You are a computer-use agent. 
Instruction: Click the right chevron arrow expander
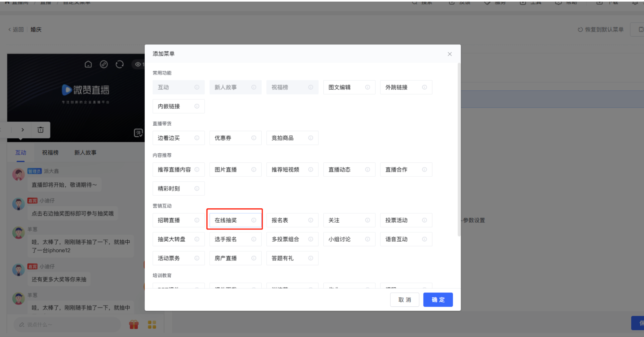coord(23,130)
